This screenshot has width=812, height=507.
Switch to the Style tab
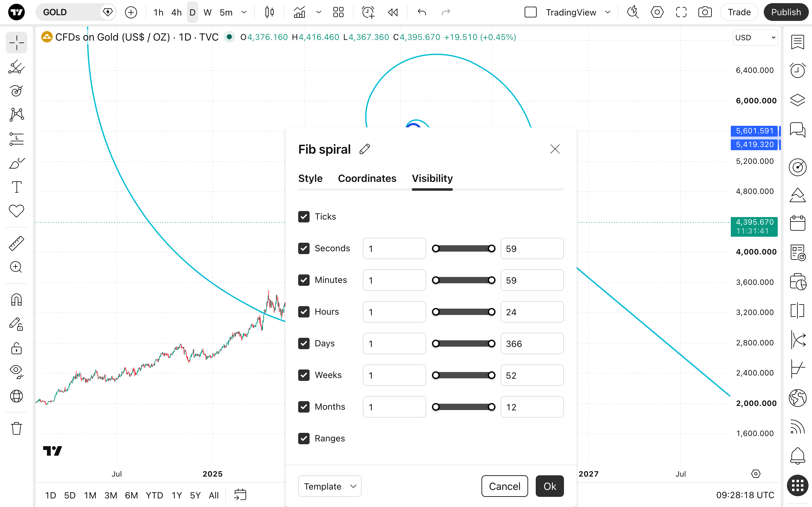click(311, 178)
